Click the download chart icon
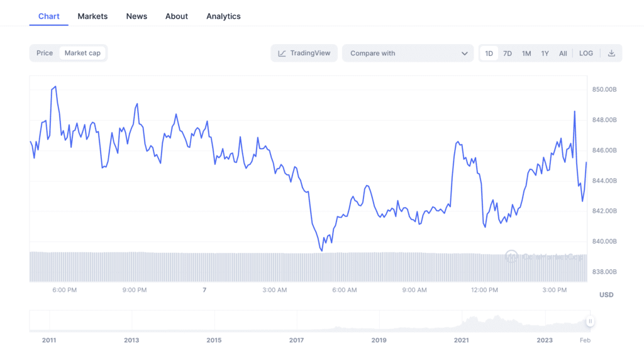Image resolution: width=644 pixels, height=353 pixels. [x=611, y=53]
